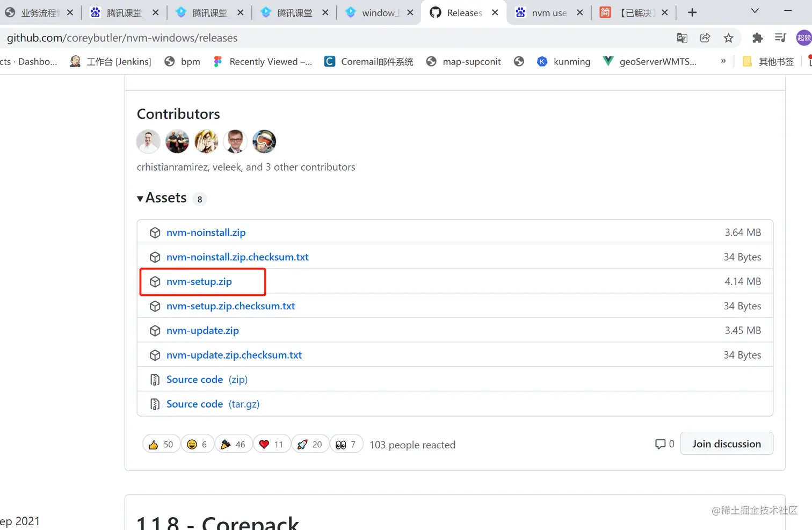The height and width of the screenshot is (530, 812).
Task: Click the translate page icon in address bar
Action: click(x=682, y=38)
